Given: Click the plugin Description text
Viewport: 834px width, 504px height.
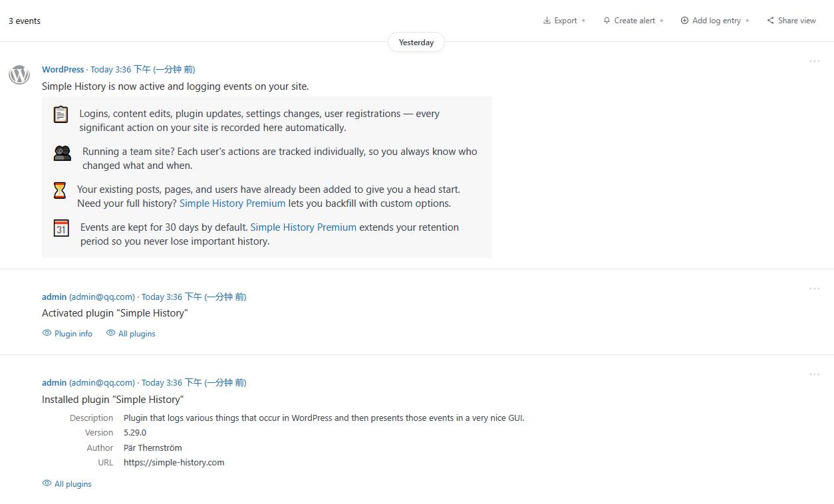Looking at the screenshot, I should click(324, 418).
